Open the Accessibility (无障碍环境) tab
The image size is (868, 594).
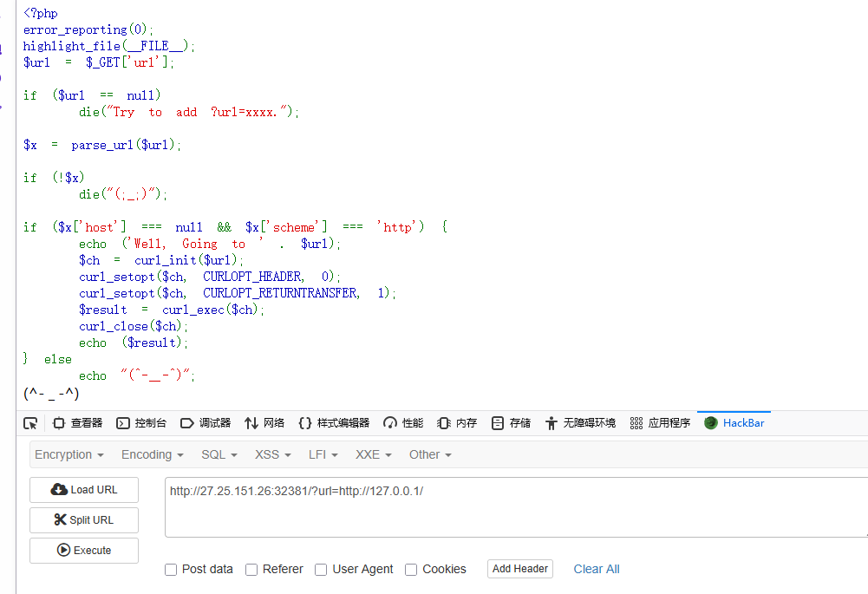pyautogui.click(x=580, y=423)
